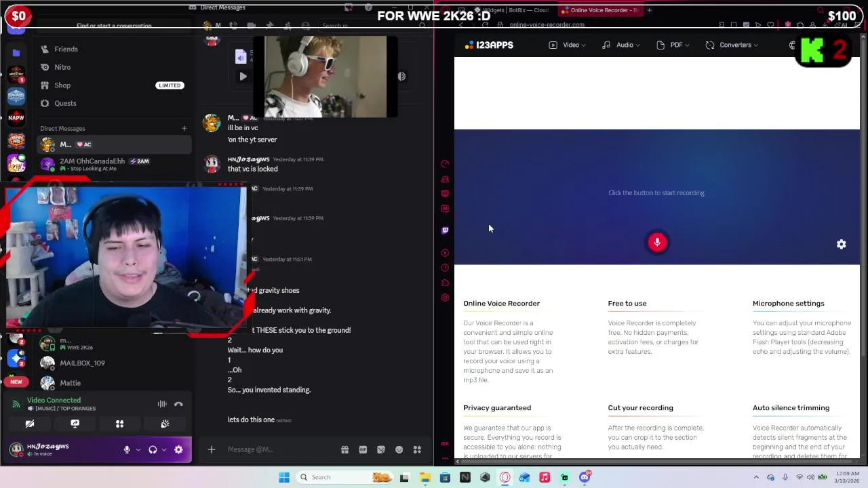The image size is (868, 488).
Task: Open Friends in Discord sidebar
Action: pyautogui.click(x=113, y=49)
